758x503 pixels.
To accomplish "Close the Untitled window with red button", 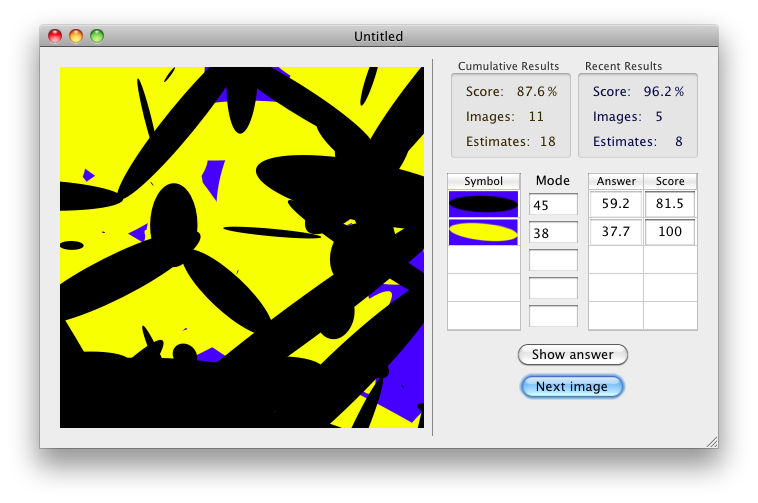I will pyautogui.click(x=55, y=36).
